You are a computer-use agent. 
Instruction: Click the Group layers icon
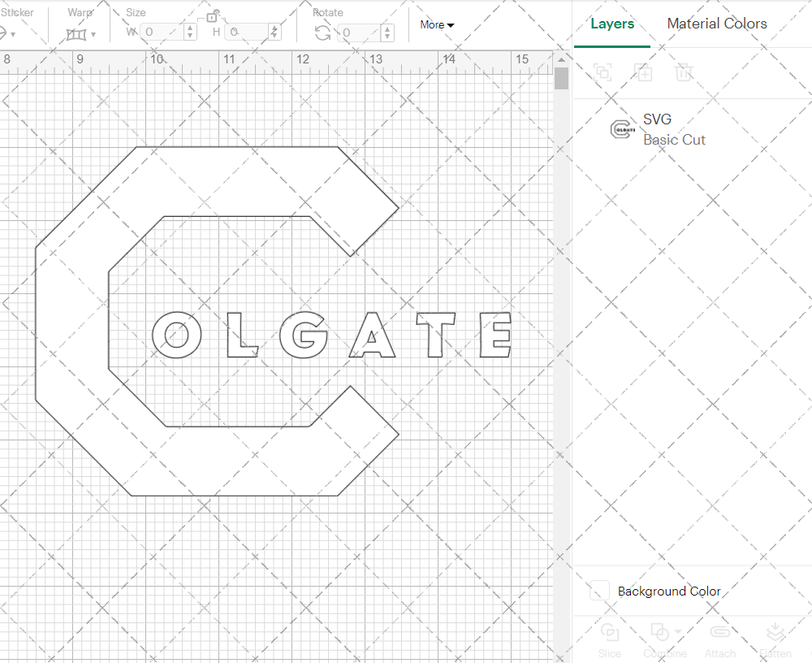[x=603, y=71]
